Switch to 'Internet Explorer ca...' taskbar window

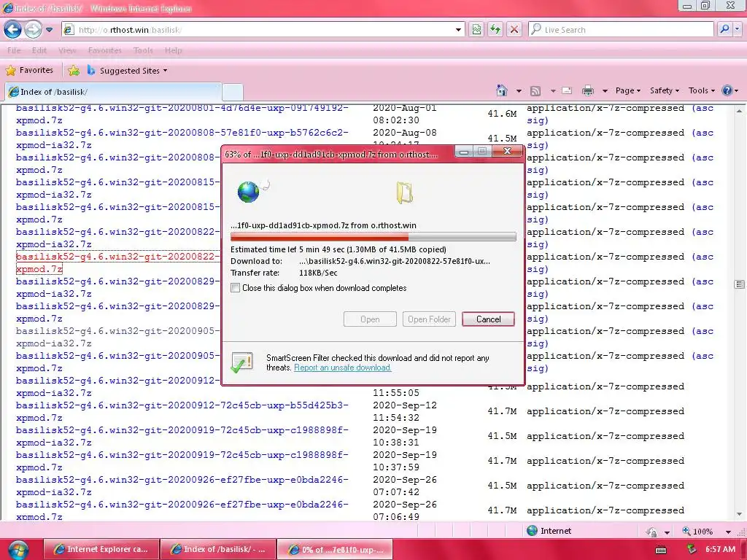pos(101,549)
